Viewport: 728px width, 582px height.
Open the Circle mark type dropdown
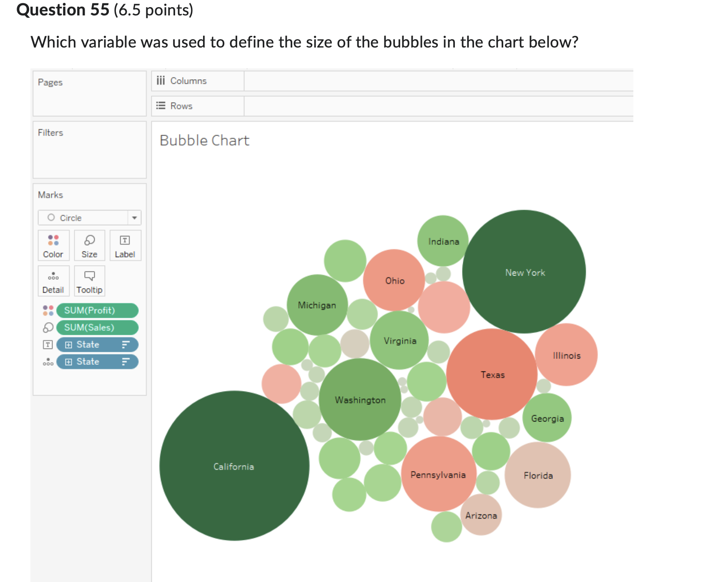coord(134,218)
